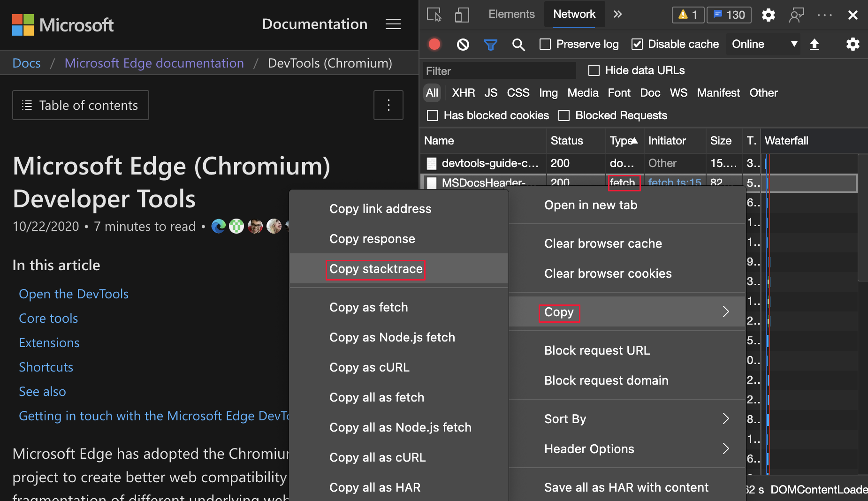This screenshot has width=868, height=501.
Task: Disable the Disable cache checkbox
Action: [637, 44]
